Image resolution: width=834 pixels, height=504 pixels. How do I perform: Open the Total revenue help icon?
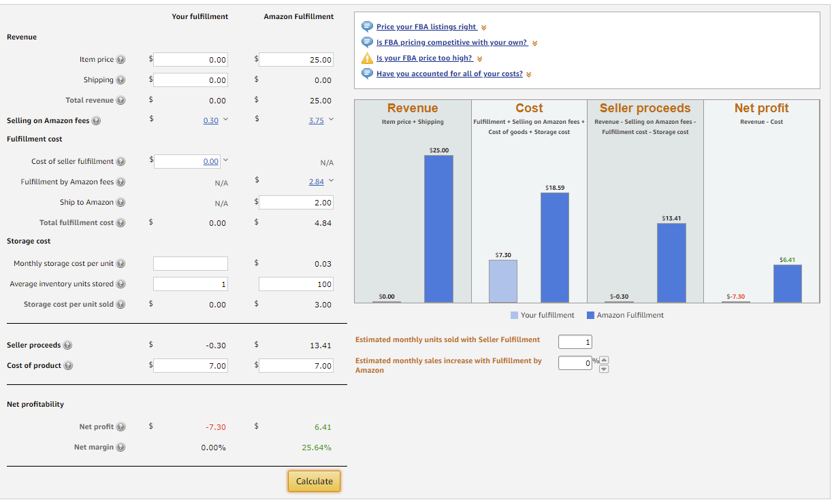121,101
